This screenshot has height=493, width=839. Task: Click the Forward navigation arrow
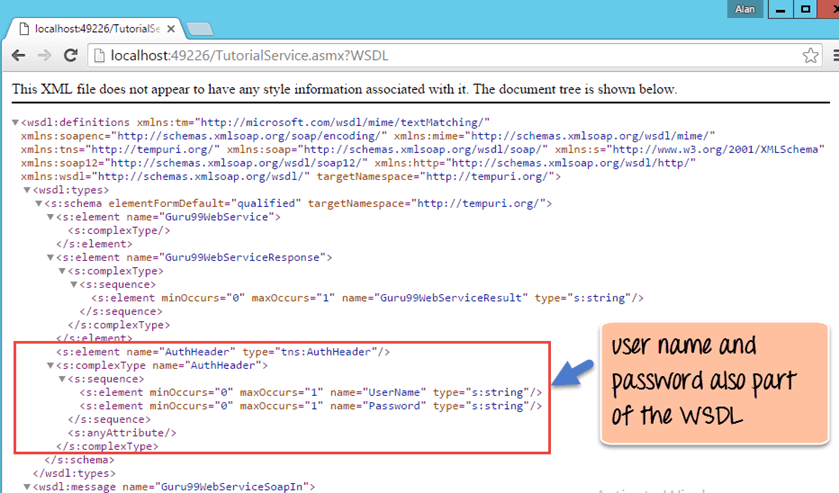pyautogui.click(x=44, y=57)
